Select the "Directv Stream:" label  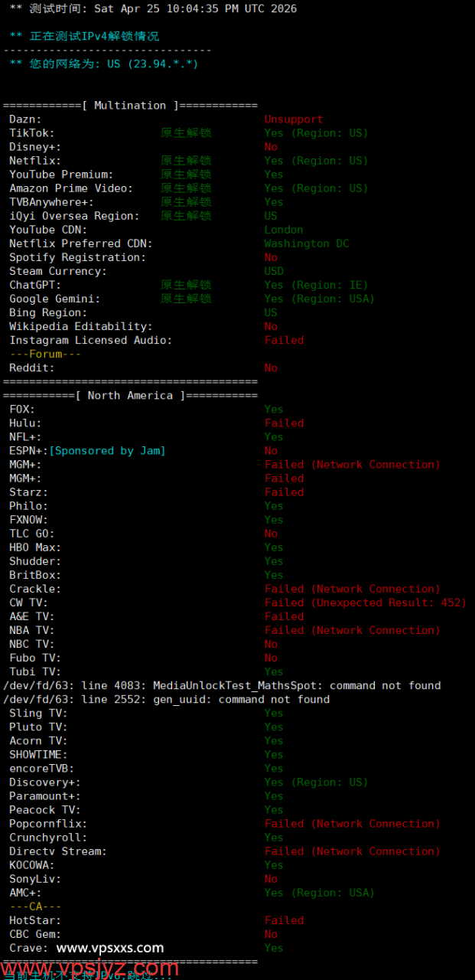click(58, 851)
